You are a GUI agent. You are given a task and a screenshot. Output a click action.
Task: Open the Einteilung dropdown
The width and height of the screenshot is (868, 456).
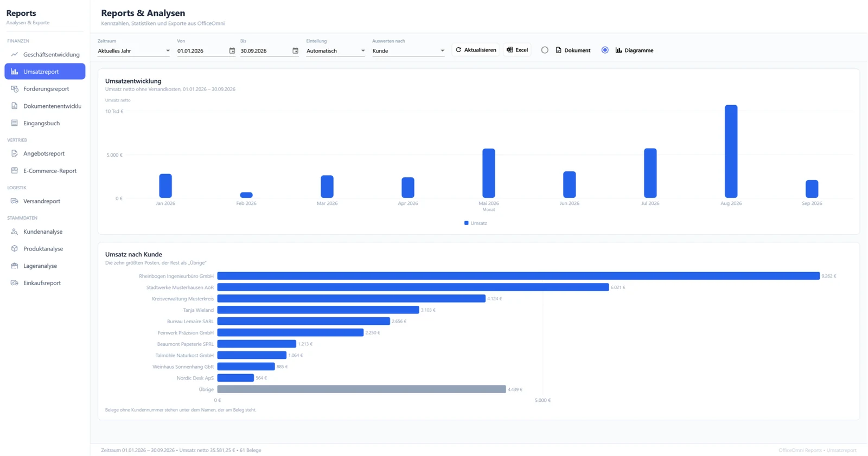click(336, 50)
